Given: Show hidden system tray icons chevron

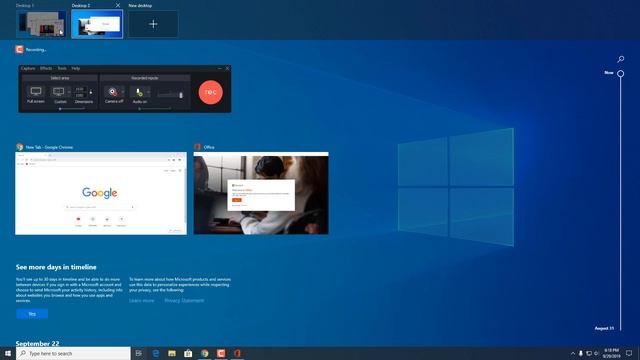Looking at the screenshot, I should point(573,353).
